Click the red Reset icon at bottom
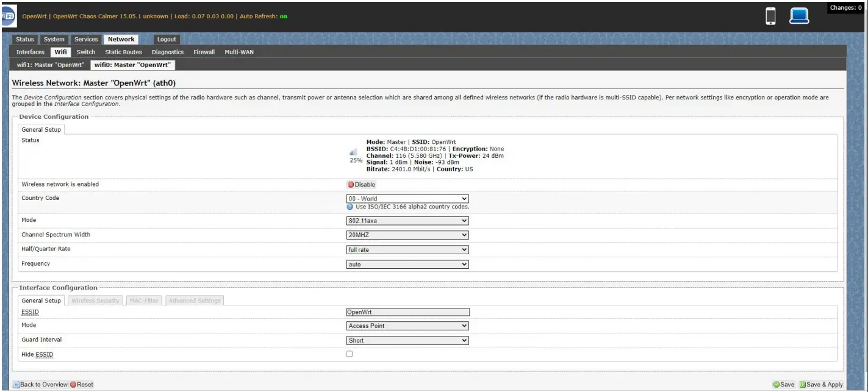This screenshot has width=868, height=392. [73, 384]
